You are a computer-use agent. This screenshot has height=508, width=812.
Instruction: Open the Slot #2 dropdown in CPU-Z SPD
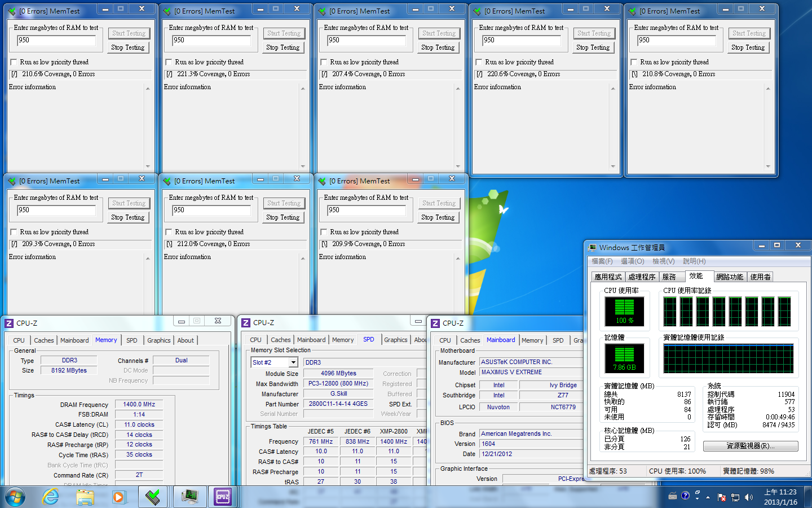coord(293,362)
